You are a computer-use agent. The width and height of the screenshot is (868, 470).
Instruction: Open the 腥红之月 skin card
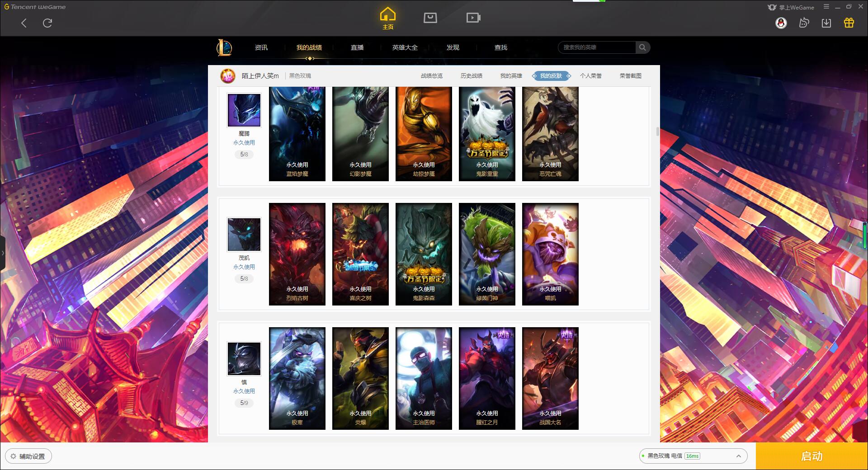point(487,378)
